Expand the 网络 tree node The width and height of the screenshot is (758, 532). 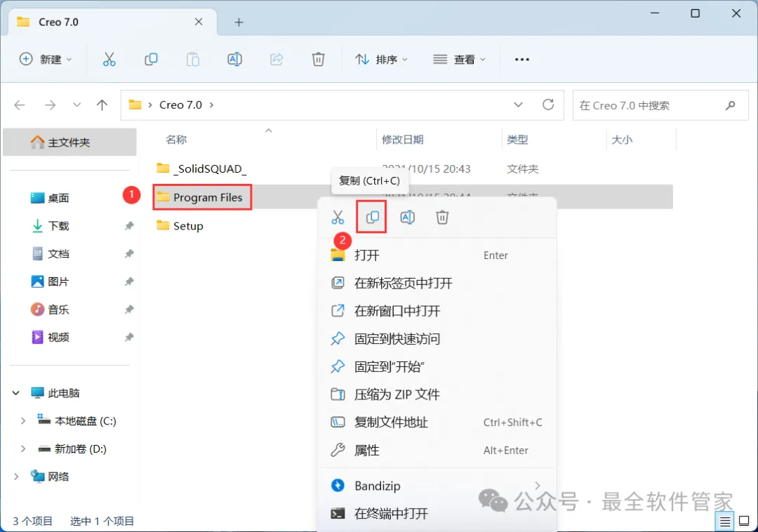[16, 477]
